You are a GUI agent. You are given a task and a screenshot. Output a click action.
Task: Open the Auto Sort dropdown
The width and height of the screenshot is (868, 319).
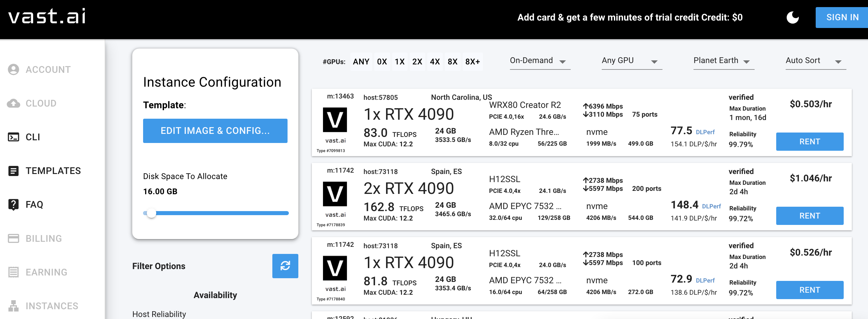coord(816,61)
